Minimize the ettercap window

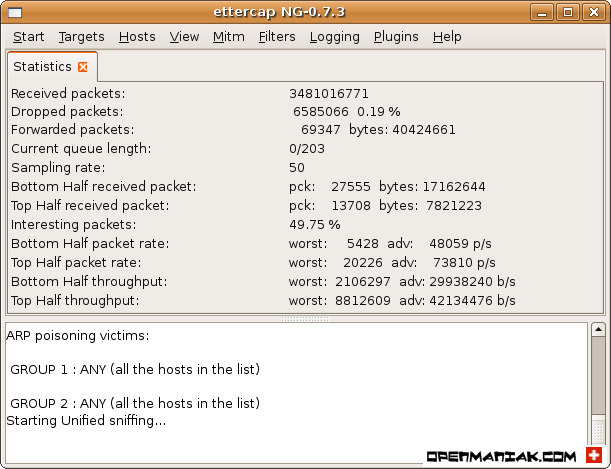click(x=542, y=12)
